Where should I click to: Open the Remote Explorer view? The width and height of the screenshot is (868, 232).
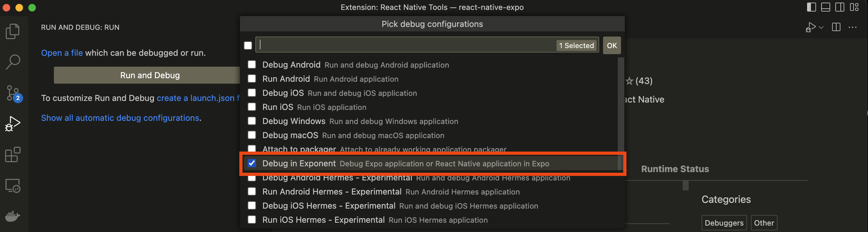13,186
